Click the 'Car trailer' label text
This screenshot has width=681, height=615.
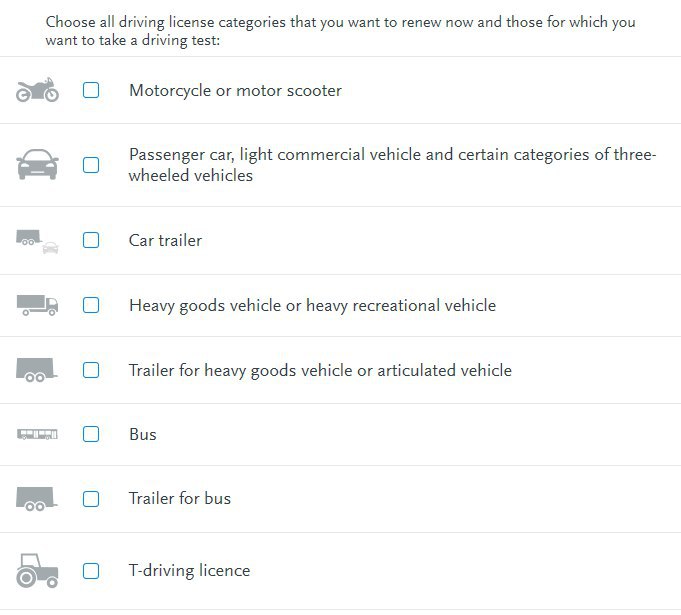pos(165,240)
